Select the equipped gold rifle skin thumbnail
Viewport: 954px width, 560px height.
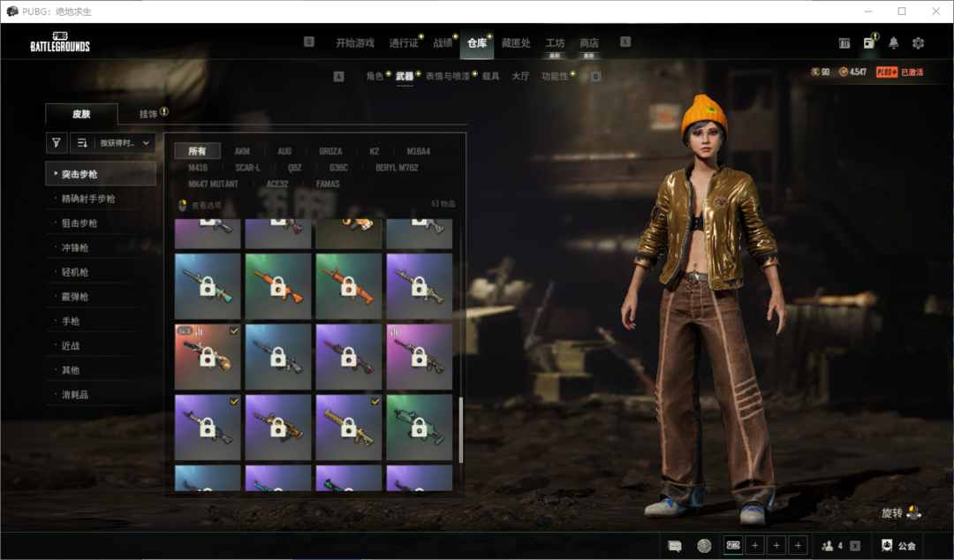pos(349,428)
